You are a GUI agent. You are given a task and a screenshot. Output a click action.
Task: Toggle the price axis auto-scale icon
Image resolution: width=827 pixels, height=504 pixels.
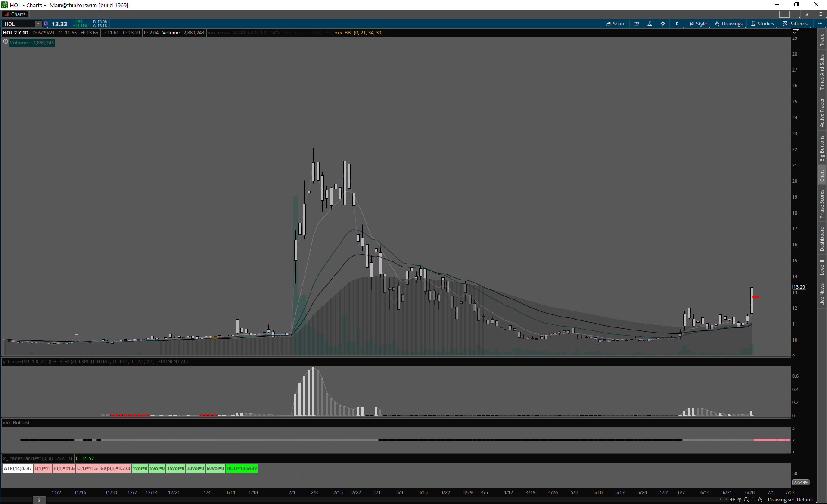(796, 32)
